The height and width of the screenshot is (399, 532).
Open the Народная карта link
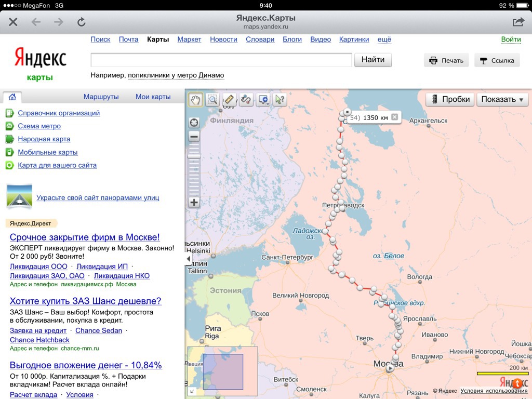(x=44, y=139)
